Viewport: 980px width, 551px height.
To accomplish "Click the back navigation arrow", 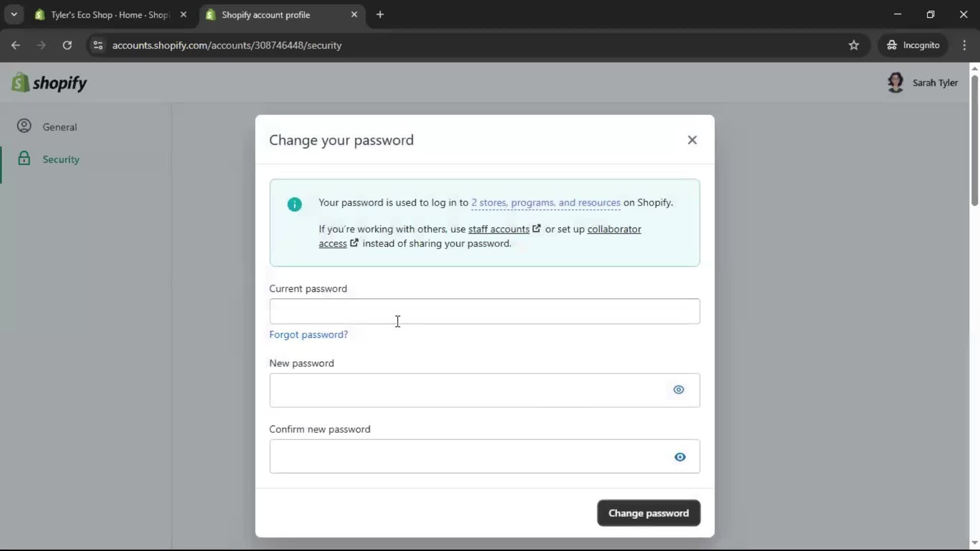I will [x=16, y=45].
